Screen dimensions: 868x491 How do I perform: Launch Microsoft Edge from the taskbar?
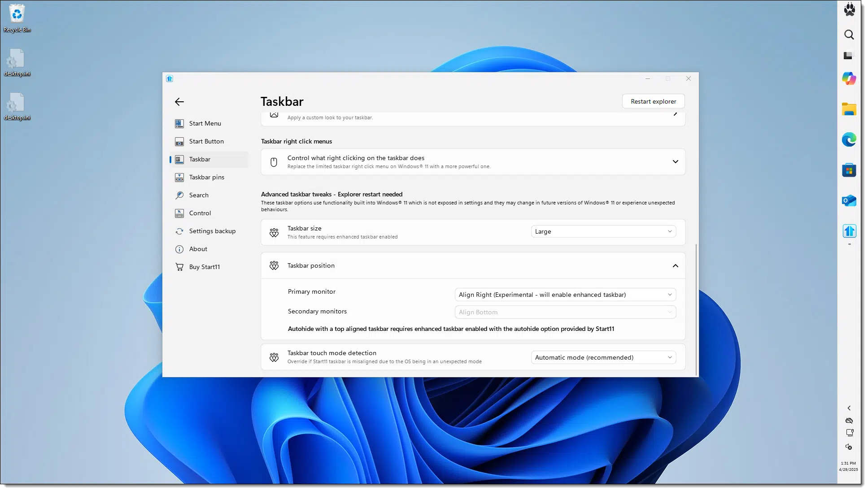(849, 139)
